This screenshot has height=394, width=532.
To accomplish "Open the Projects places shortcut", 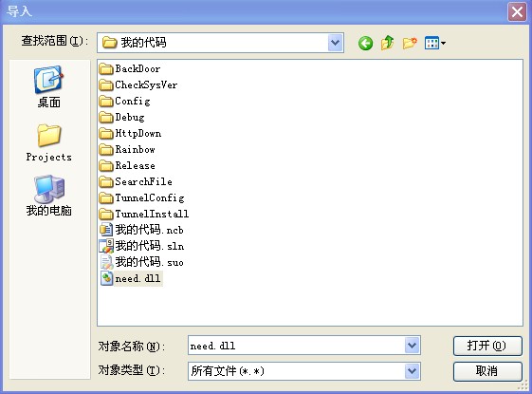I will pyautogui.click(x=49, y=142).
